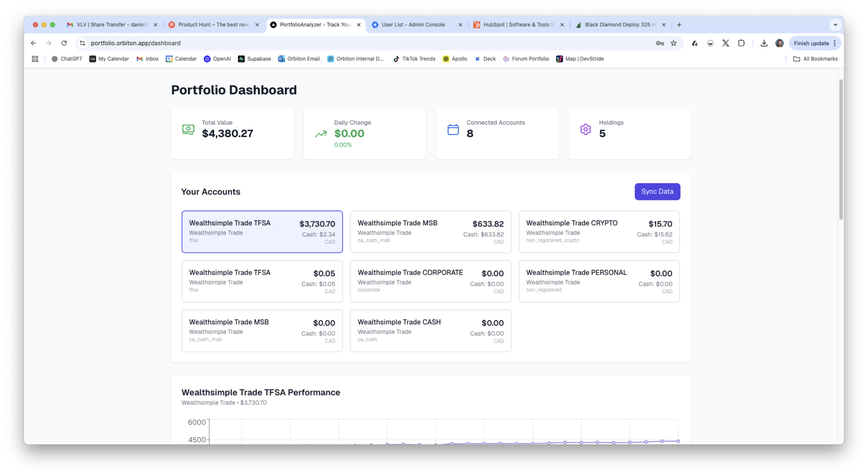Image resolution: width=868 pixels, height=476 pixels.
Task: Click the Daily Change trend arrow icon
Action: click(x=320, y=134)
